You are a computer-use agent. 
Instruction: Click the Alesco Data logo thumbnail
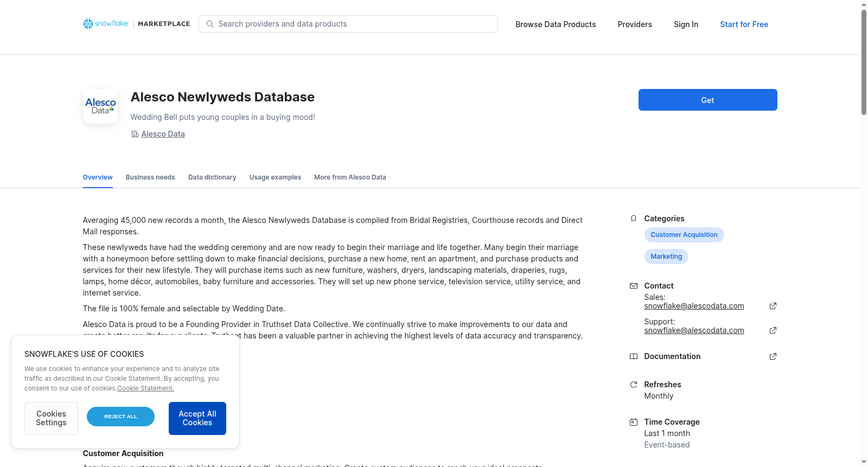100,106
